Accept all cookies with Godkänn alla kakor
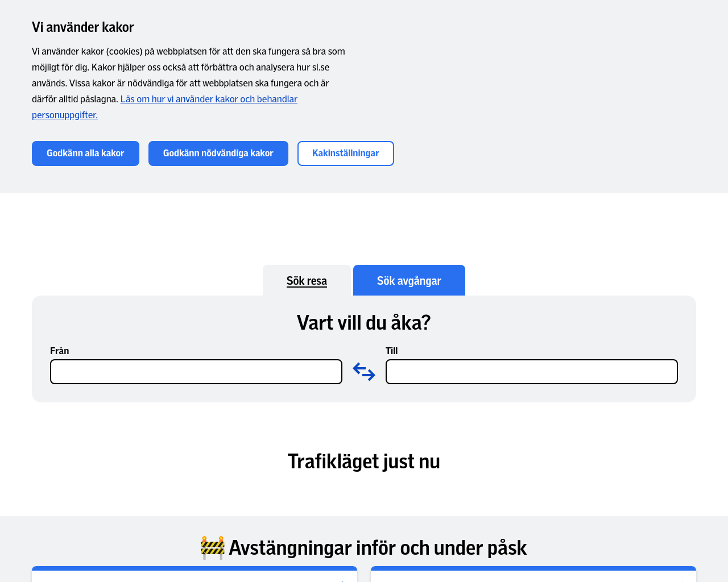The width and height of the screenshot is (728, 582). [85, 153]
